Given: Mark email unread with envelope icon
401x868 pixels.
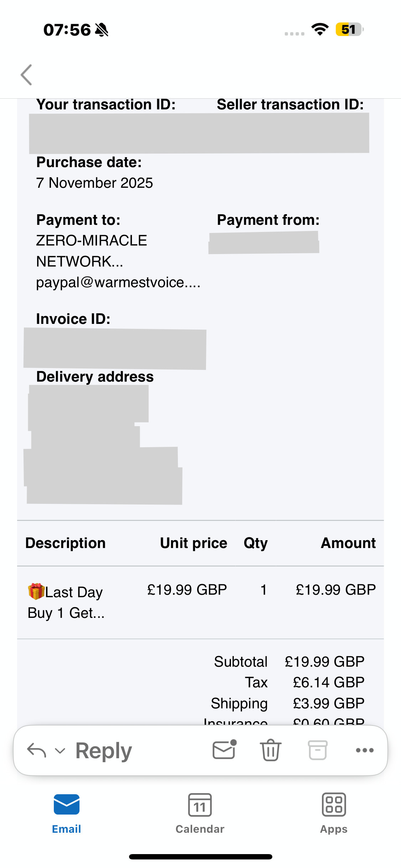Looking at the screenshot, I should [x=224, y=750].
